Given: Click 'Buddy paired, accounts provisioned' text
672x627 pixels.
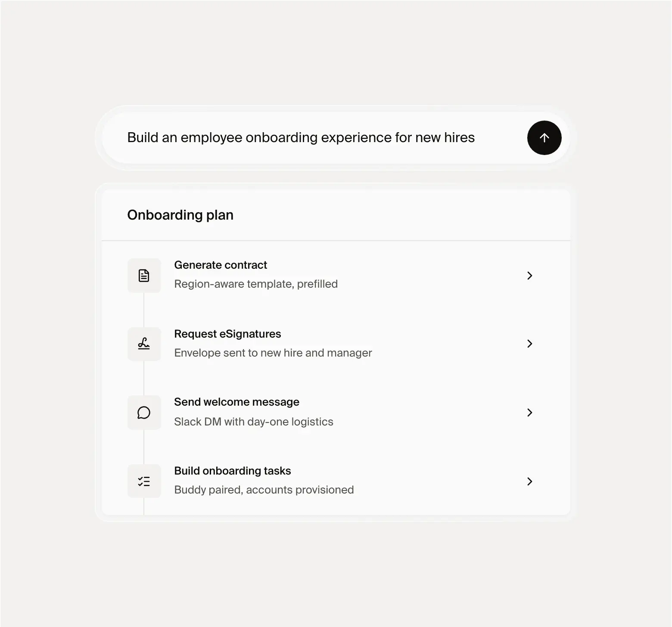Looking at the screenshot, I should coord(264,490).
